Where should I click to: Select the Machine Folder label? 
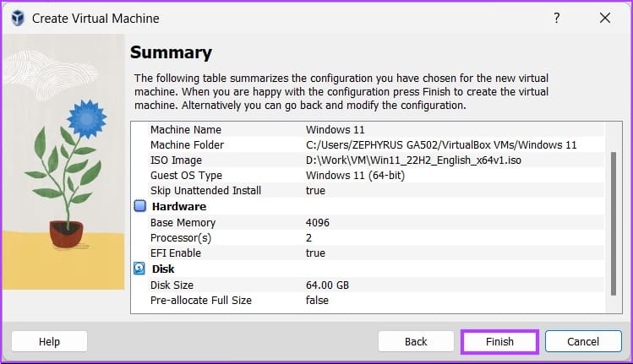(187, 145)
